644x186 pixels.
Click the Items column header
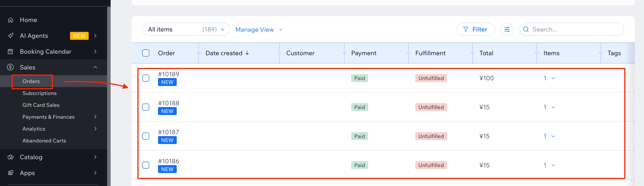tap(551, 53)
